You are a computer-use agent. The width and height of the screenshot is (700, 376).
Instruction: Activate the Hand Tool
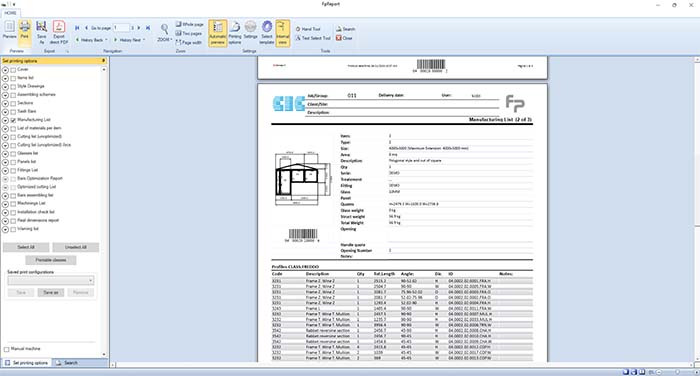(308, 29)
